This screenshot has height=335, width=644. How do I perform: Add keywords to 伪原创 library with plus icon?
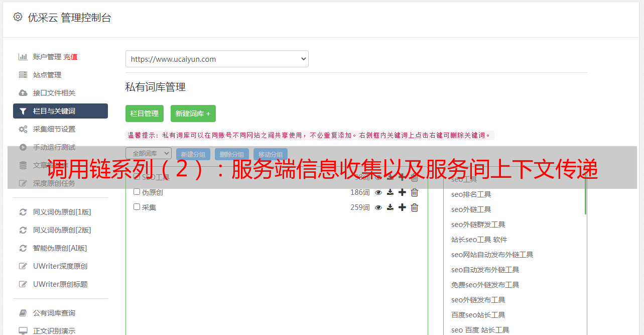coord(402,192)
